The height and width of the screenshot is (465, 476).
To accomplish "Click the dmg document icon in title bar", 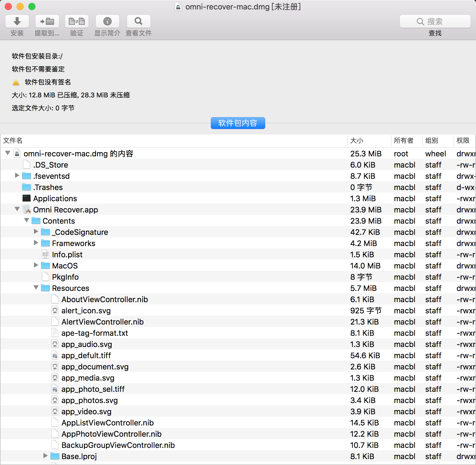I will tap(178, 6).
